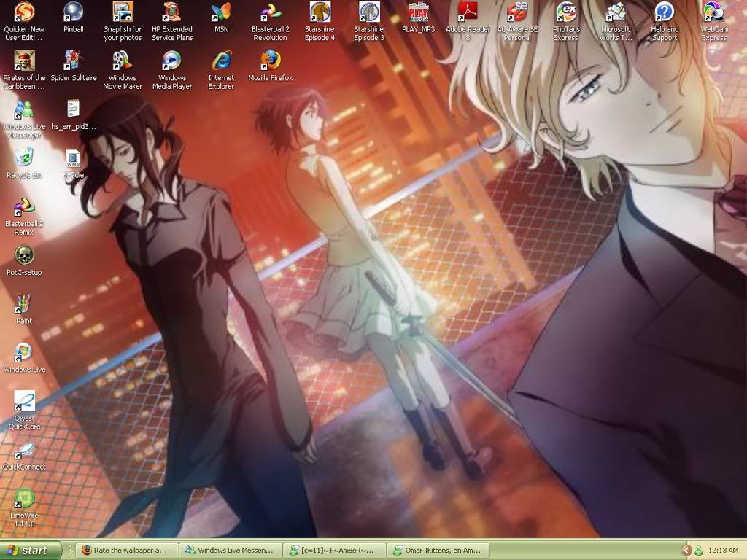747x560 pixels.
Task: Launch Windows Media Player icon
Action: (x=172, y=70)
